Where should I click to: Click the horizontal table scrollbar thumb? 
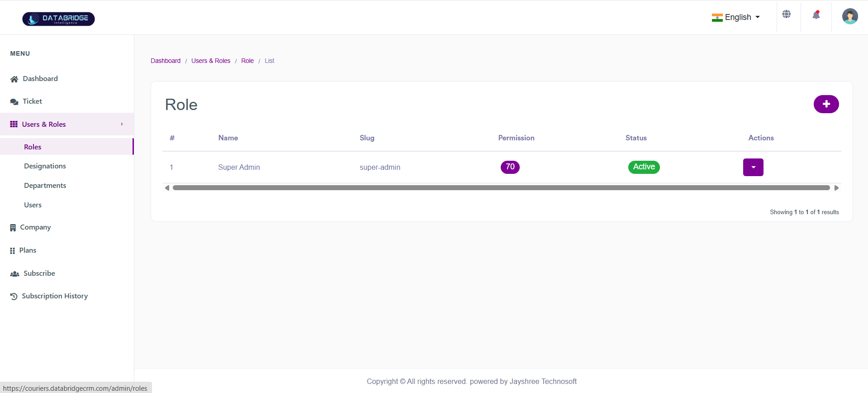pos(501,188)
